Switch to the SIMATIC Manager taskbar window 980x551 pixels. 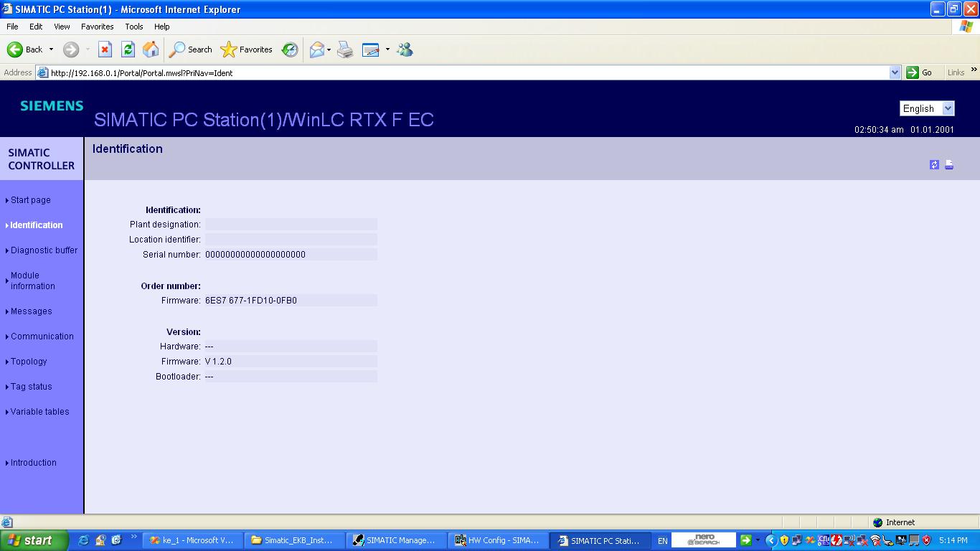396,540
